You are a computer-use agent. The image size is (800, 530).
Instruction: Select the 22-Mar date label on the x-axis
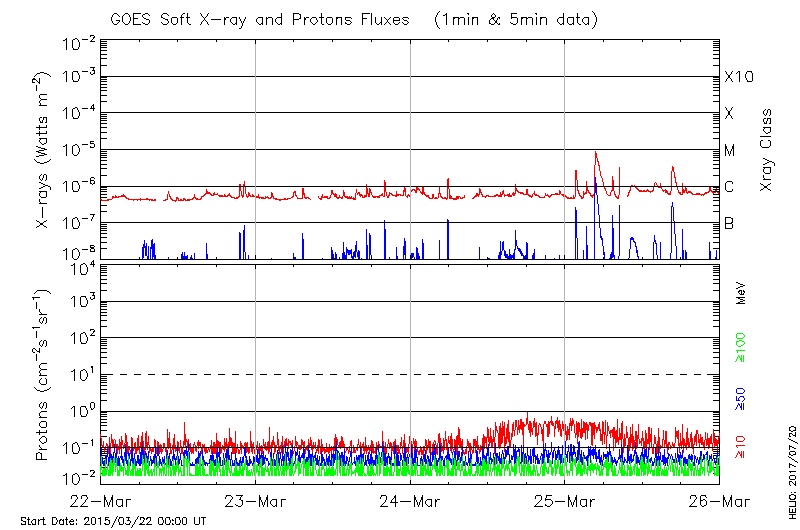[101, 499]
